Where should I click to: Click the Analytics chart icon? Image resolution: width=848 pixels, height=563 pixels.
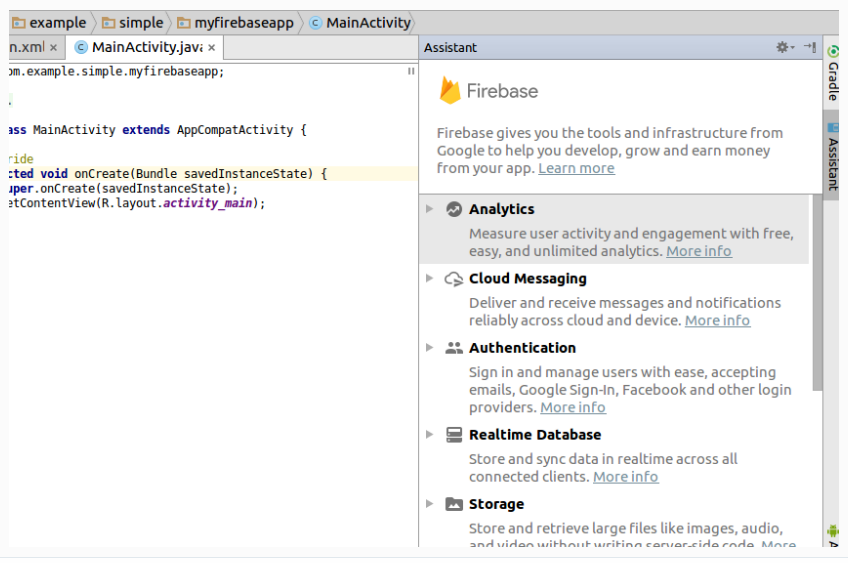point(454,209)
